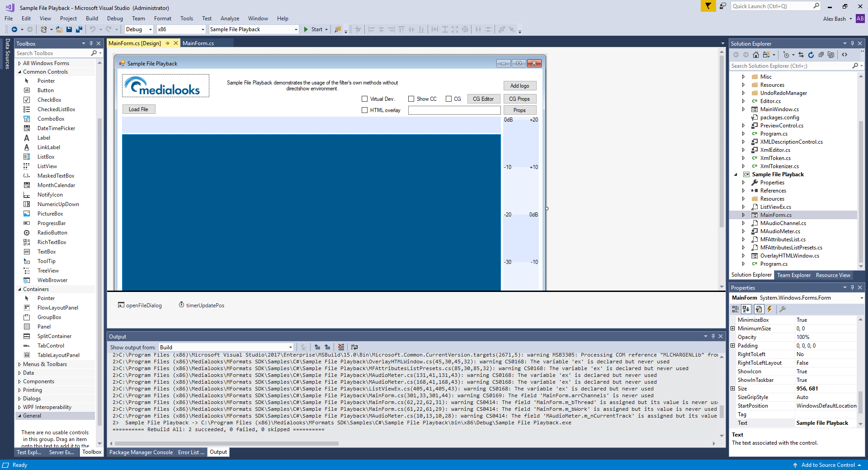The image size is (868, 470).
Task: Switch to the Package Manager Console tab
Action: point(141,452)
